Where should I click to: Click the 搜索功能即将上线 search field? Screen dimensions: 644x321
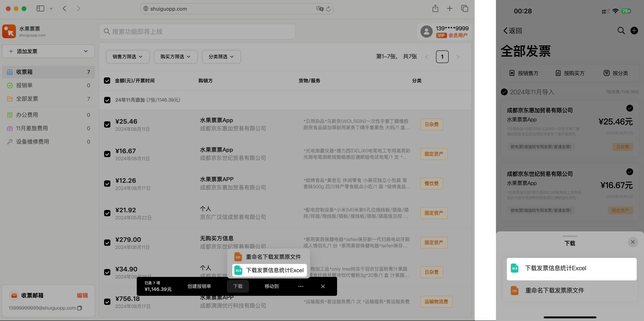(x=197, y=31)
